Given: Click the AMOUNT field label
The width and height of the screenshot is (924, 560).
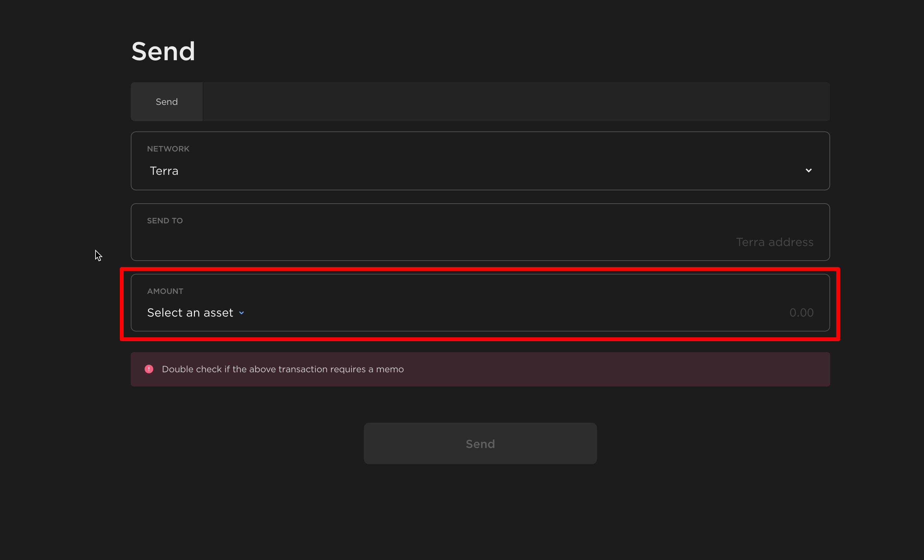Looking at the screenshot, I should click(x=165, y=291).
